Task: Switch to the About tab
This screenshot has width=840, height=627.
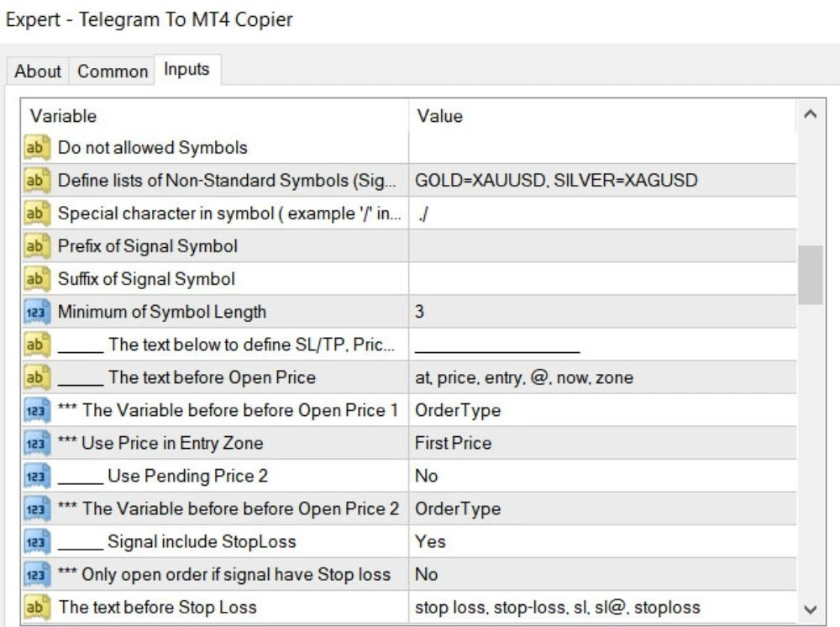Action: tap(38, 71)
